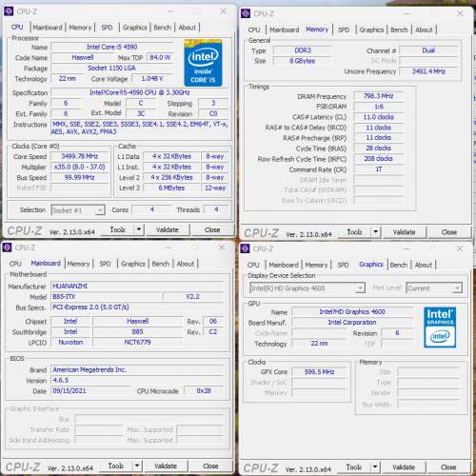
Task: Click the Close button in the CPU window
Action: [212, 229]
